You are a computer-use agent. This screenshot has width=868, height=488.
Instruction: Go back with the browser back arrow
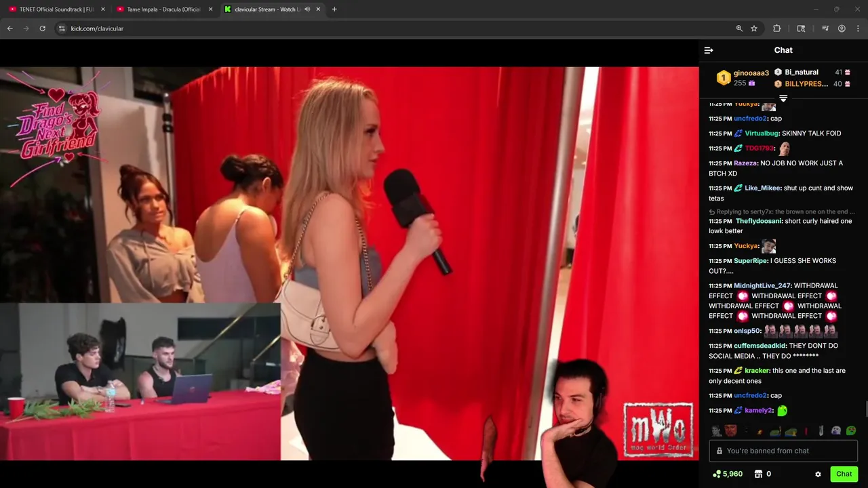click(x=9, y=28)
